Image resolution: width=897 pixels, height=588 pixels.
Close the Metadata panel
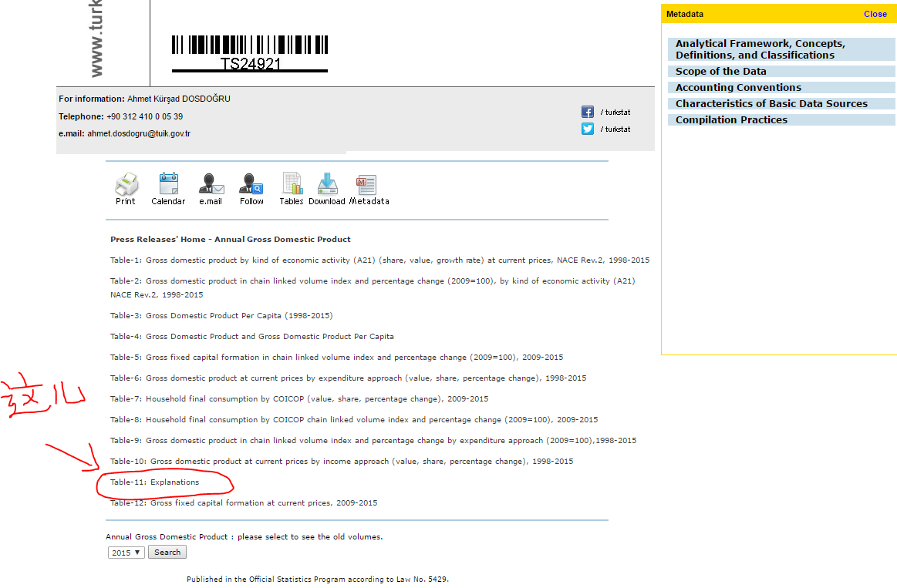(x=875, y=15)
